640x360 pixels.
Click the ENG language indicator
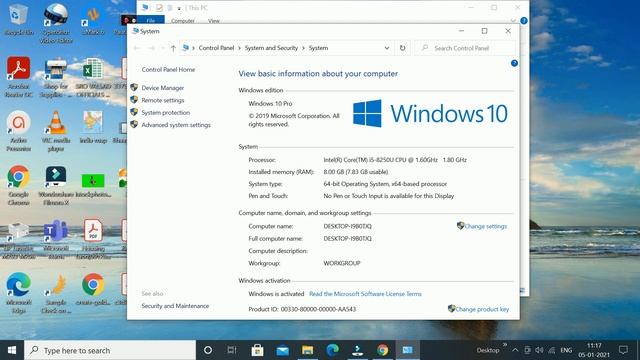click(566, 350)
